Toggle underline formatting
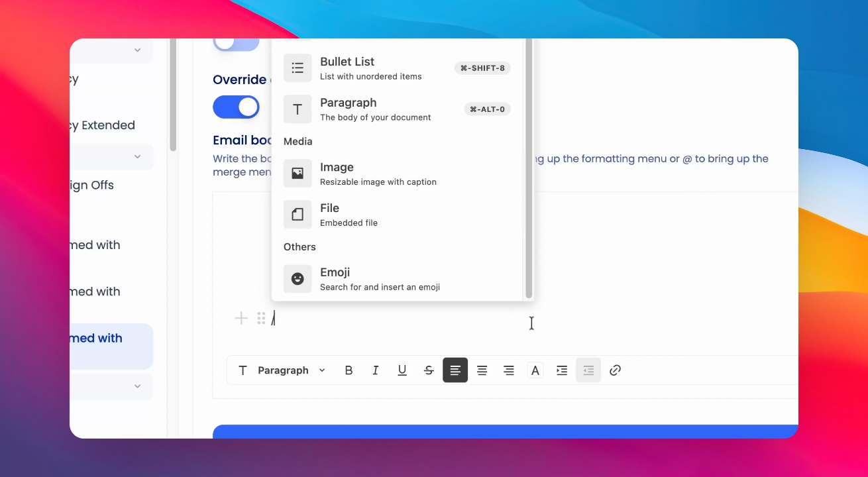The image size is (868, 477). tap(402, 370)
